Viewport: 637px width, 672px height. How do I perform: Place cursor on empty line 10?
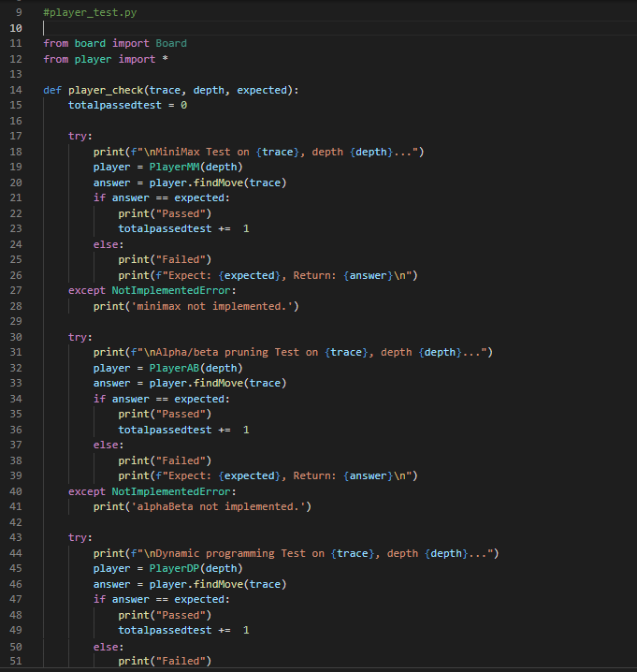(x=339, y=28)
